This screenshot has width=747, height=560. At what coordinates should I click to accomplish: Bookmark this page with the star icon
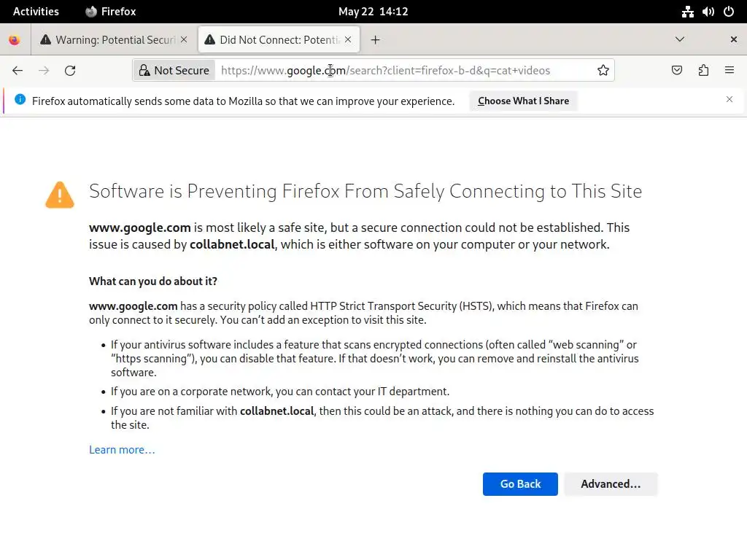[603, 71]
